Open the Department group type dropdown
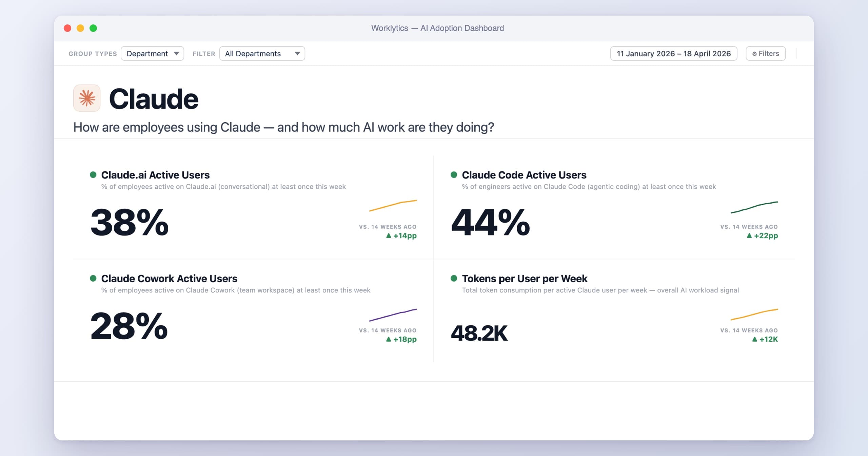This screenshot has width=868, height=456. point(153,54)
